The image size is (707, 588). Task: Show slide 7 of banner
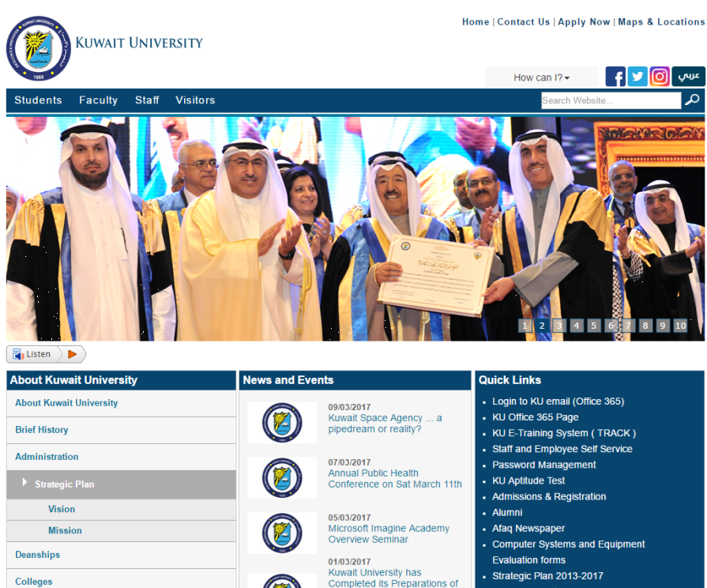coord(628,326)
